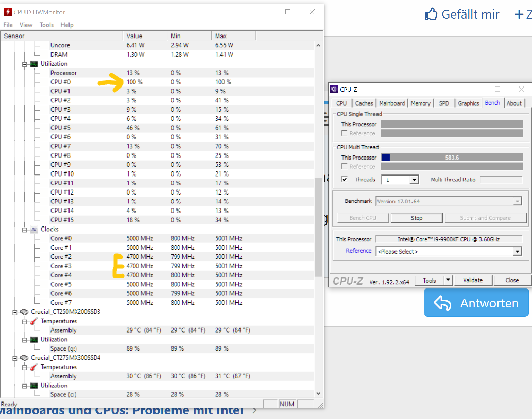Open the Tools dropdown arrow in CPU-Z

coord(448,280)
